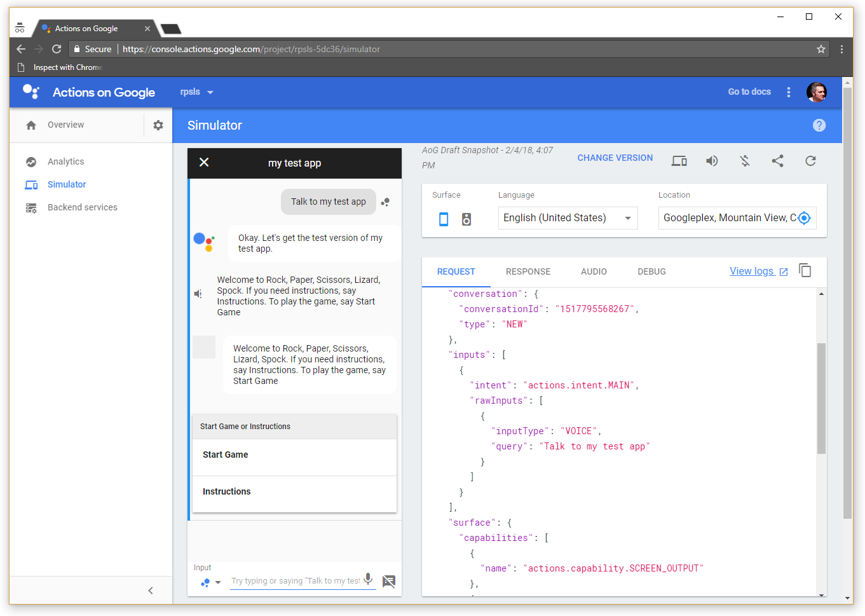The width and height of the screenshot is (865, 616).
Task: Open the project settings gear
Action: tap(158, 125)
